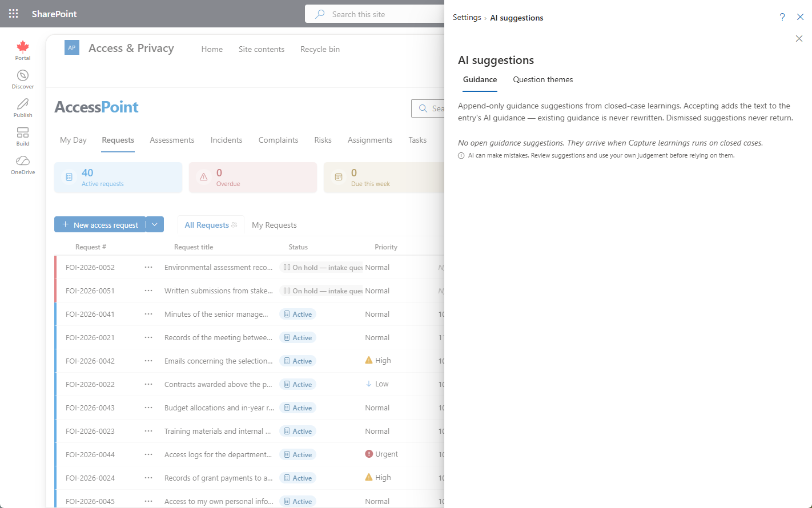Open the Recycle bin link

pyautogui.click(x=320, y=49)
